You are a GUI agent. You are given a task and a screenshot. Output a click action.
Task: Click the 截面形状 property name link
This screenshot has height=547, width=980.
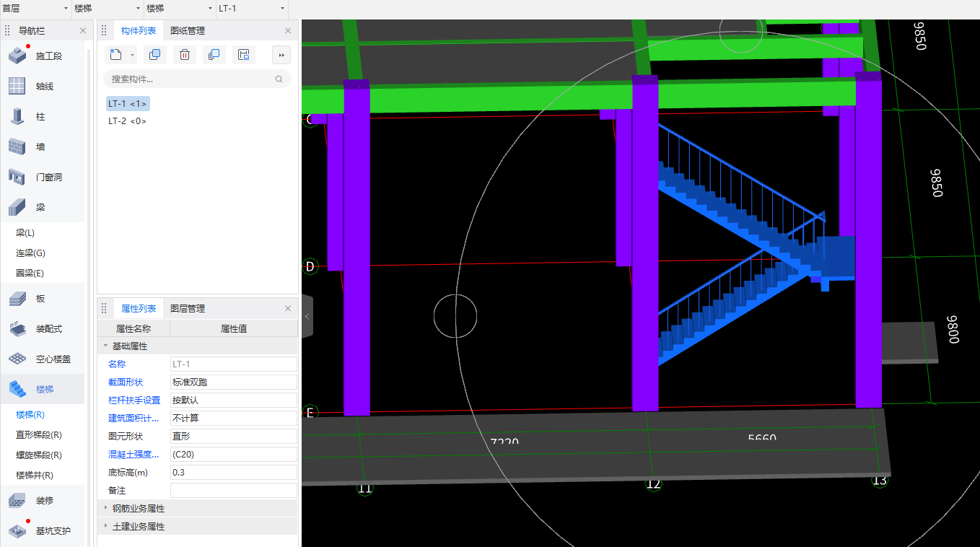point(126,382)
